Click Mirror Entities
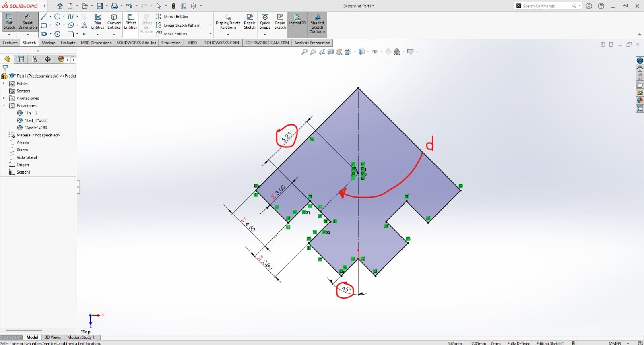The width and height of the screenshot is (644, 345). point(172,17)
